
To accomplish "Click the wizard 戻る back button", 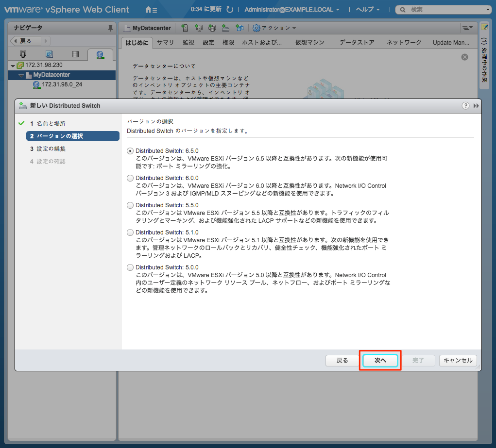I will click(x=342, y=361).
